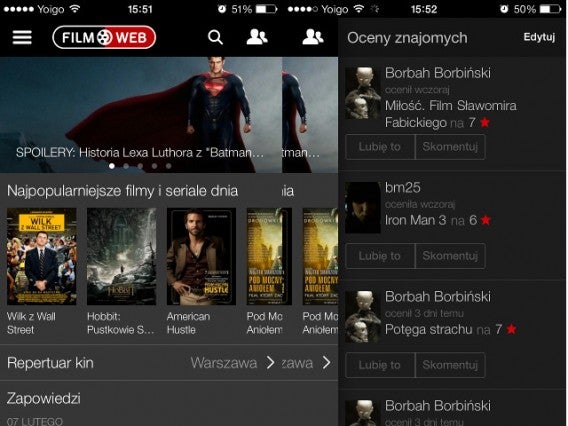The width and height of the screenshot is (568, 426).
Task: Tap Warszawa city selector
Action: (224, 363)
